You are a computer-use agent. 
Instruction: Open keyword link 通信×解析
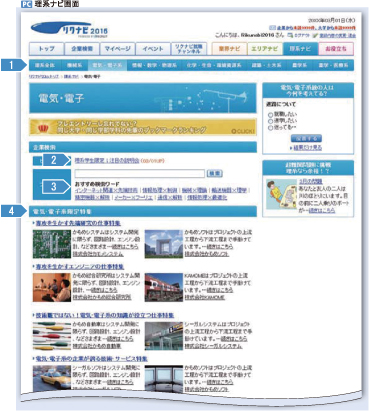pyautogui.click(x=170, y=197)
